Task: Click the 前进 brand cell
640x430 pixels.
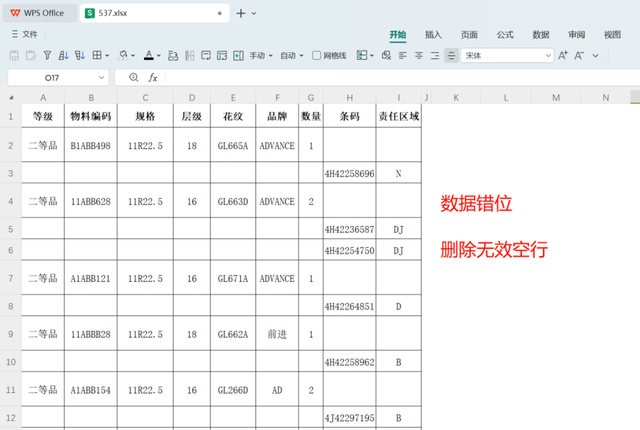Action: 277,334
